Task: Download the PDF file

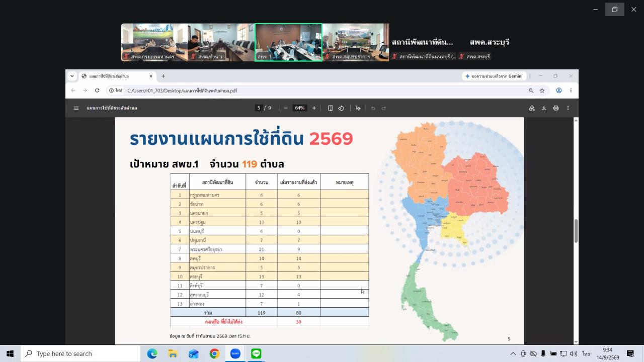Action: click(x=544, y=108)
